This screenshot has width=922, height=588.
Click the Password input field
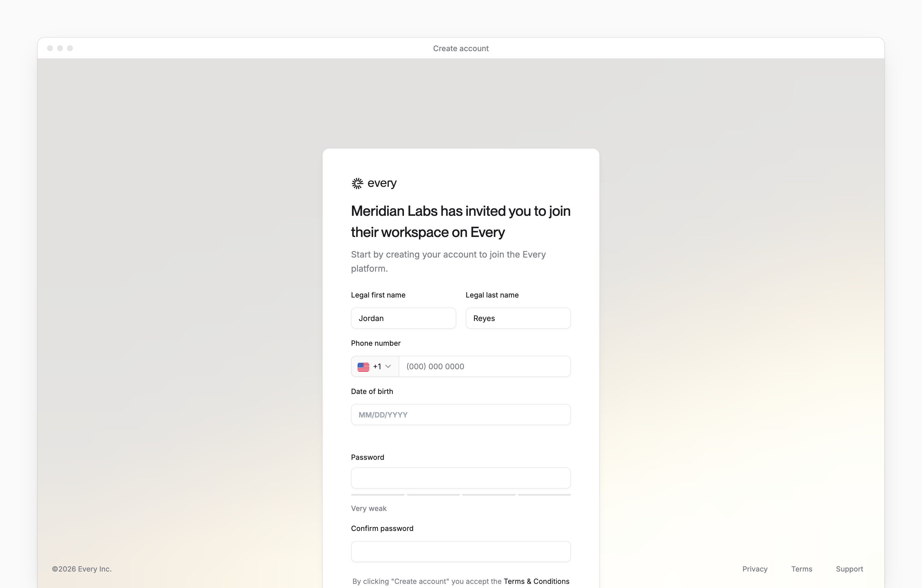[x=461, y=478]
